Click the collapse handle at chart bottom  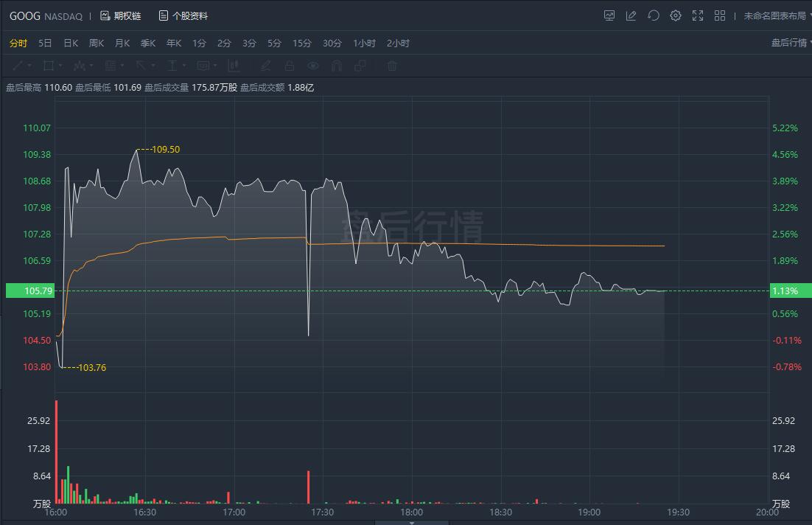click(x=411, y=521)
